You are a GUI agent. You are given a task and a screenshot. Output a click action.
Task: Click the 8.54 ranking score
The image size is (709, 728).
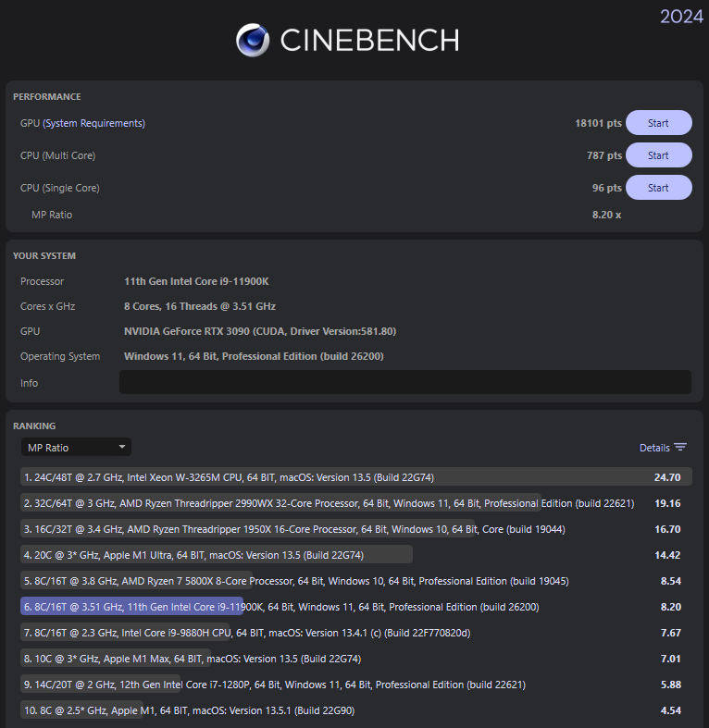(670, 581)
